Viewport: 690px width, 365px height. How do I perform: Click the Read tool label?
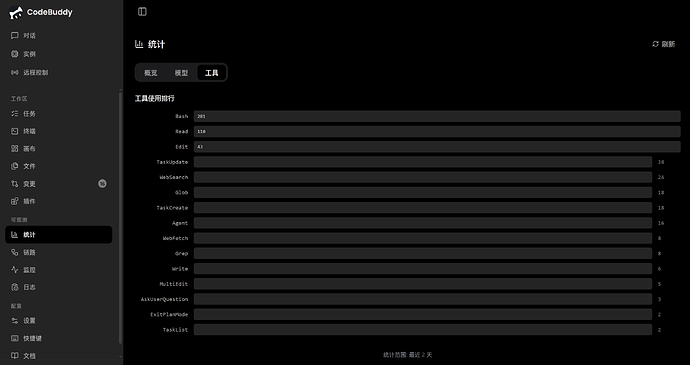click(x=181, y=132)
